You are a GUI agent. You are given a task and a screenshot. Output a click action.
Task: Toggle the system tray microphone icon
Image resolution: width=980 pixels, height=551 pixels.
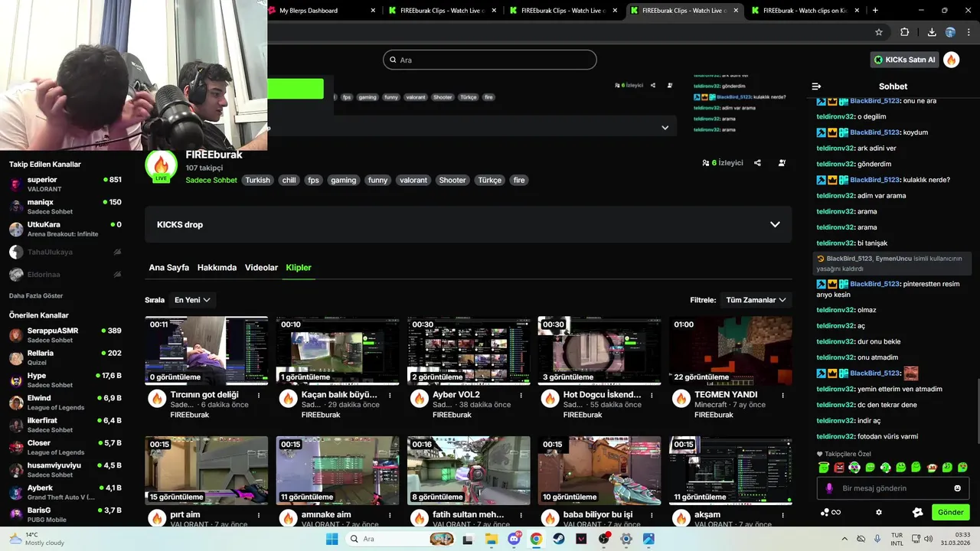pos(877,539)
